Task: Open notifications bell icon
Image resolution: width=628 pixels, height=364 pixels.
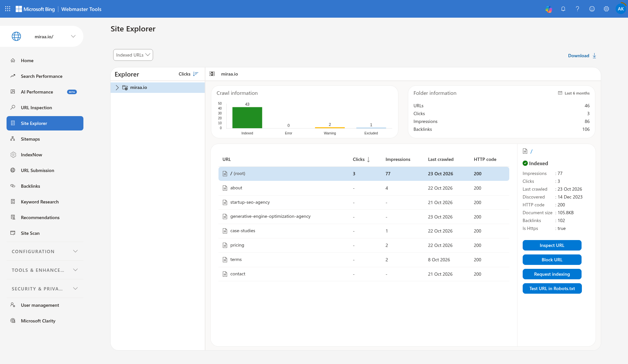Action: (x=563, y=9)
